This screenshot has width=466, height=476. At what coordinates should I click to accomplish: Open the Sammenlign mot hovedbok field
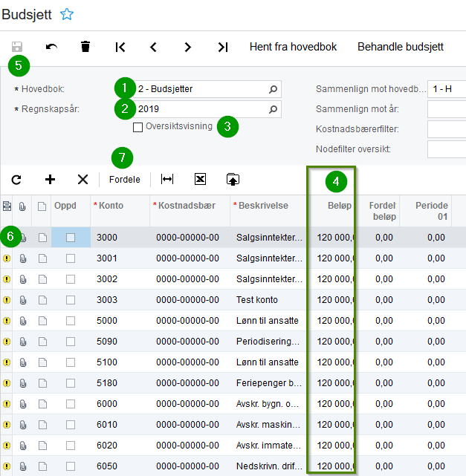point(447,89)
